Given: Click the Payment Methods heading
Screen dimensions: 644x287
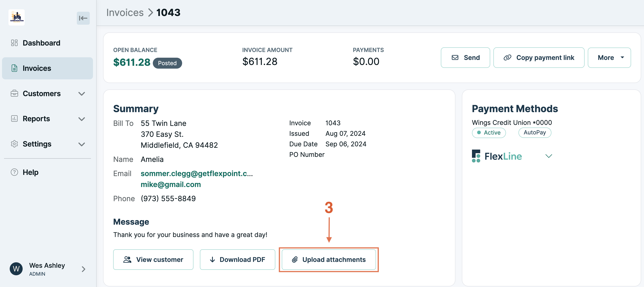Looking at the screenshot, I should pos(515,109).
